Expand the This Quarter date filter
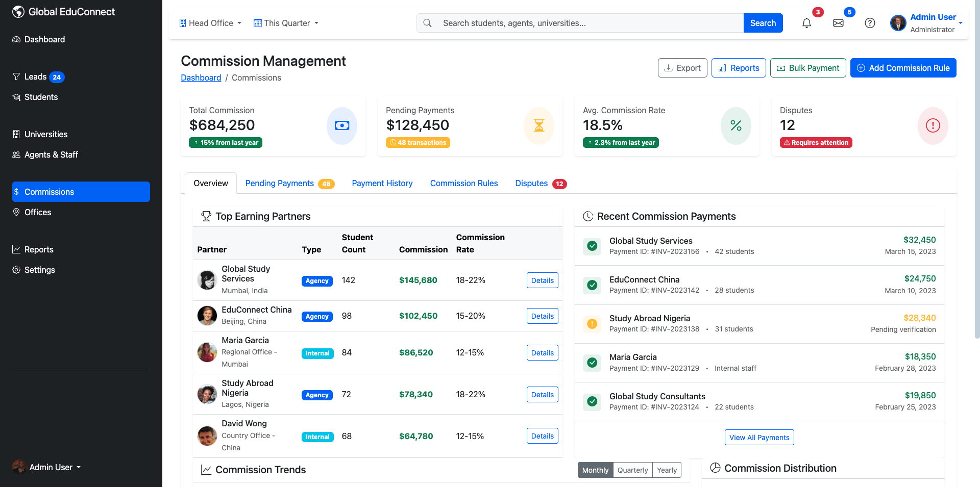980x487 pixels. 285,23
